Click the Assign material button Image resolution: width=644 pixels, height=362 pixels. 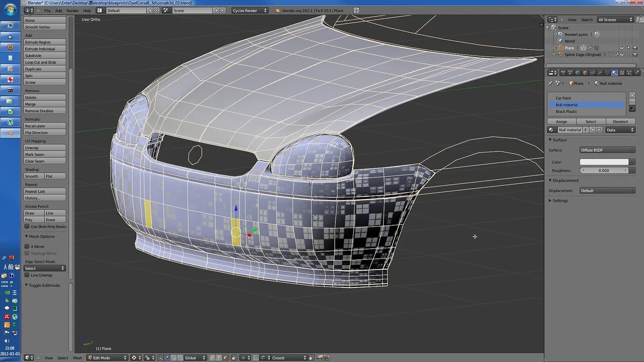pos(561,122)
